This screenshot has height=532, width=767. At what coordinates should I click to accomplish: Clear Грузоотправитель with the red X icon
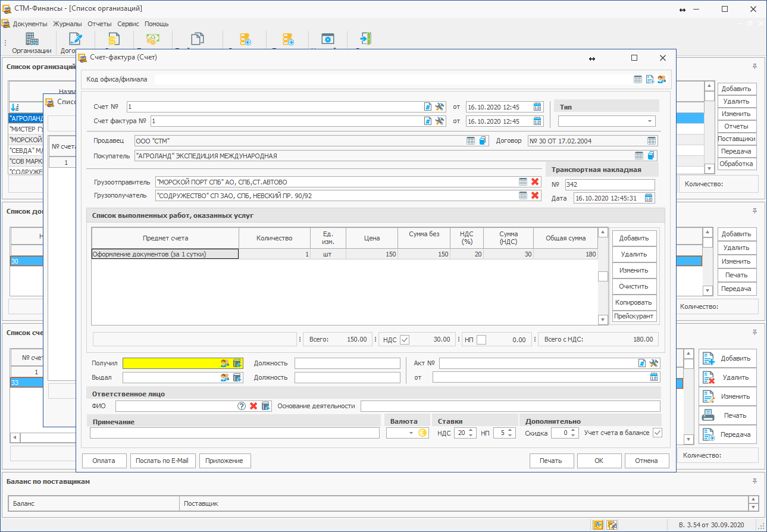[x=535, y=181]
